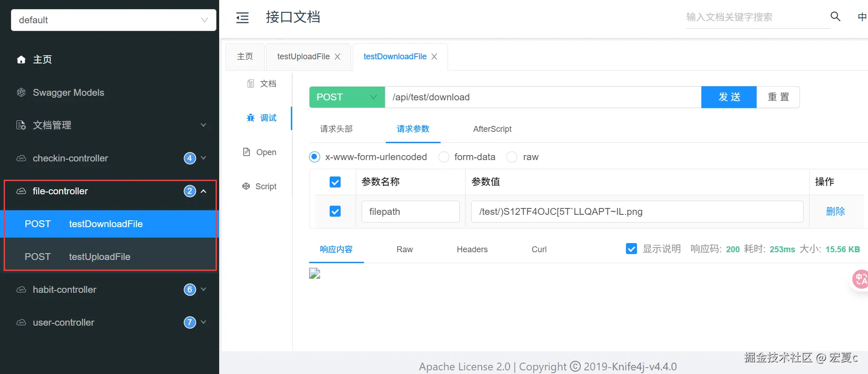Click the language switch 中 icon
This screenshot has width=868, height=374.
coord(862,17)
